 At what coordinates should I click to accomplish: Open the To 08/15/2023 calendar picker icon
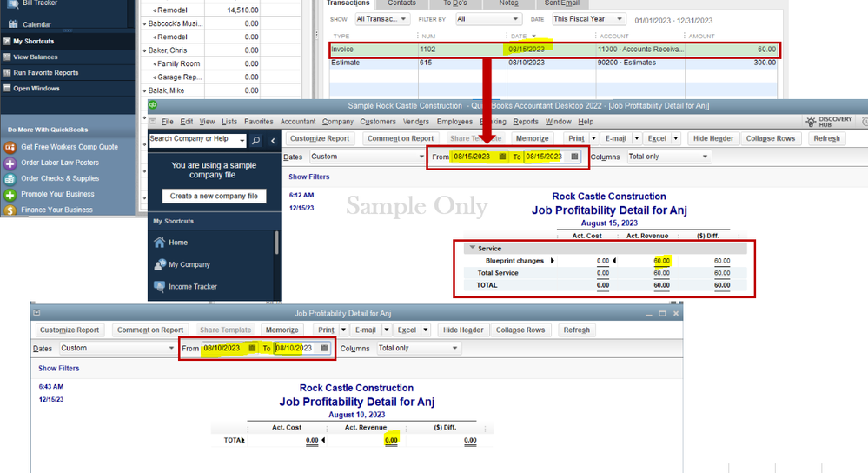click(x=574, y=157)
